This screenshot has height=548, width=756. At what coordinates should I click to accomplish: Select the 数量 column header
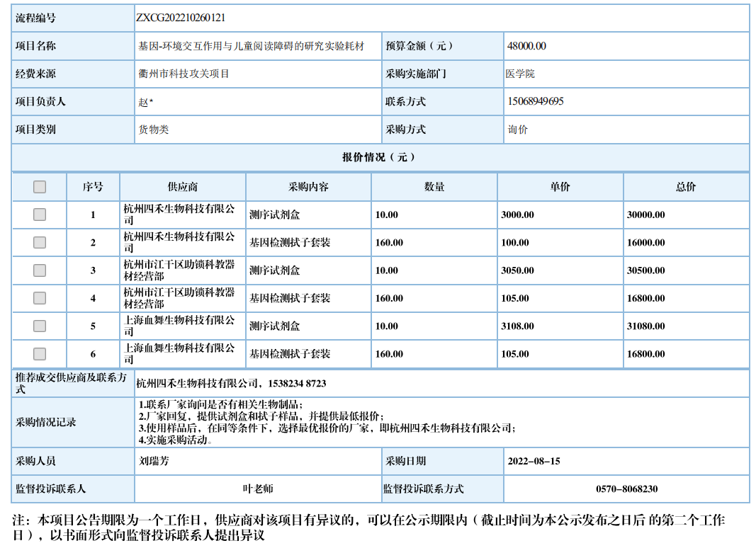coord(434,187)
